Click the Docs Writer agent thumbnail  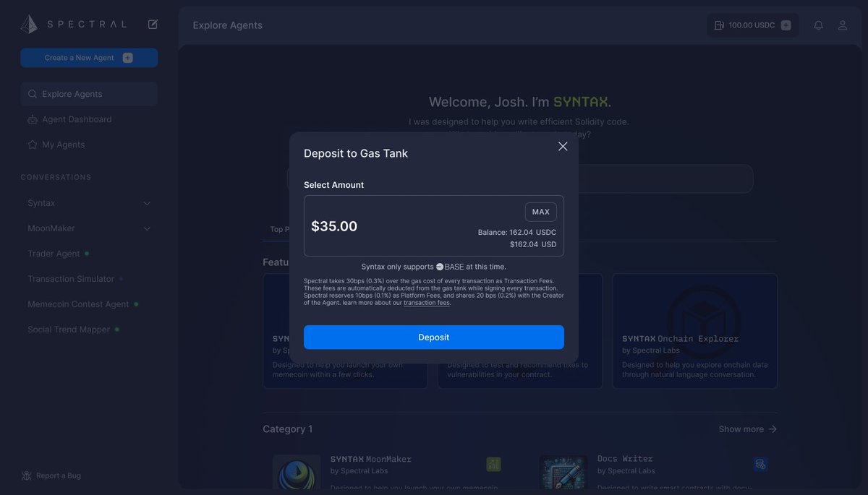click(x=563, y=472)
